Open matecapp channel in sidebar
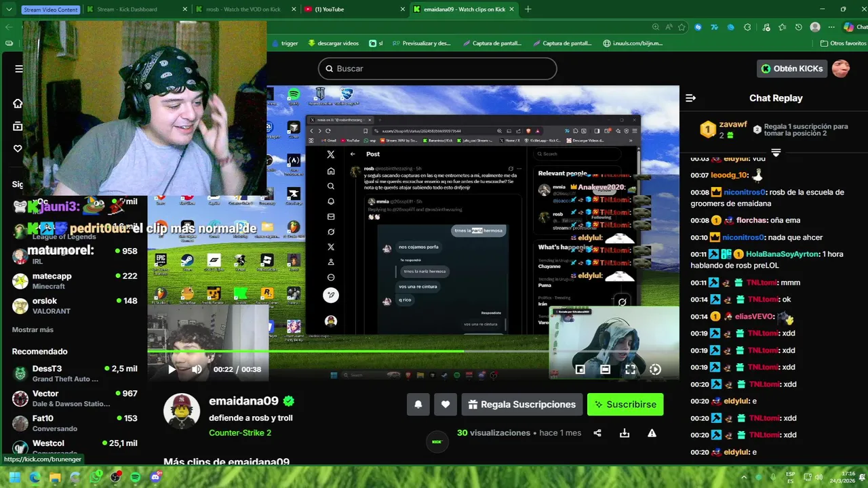This screenshot has height=488, width=868. (x=75, y=281)
